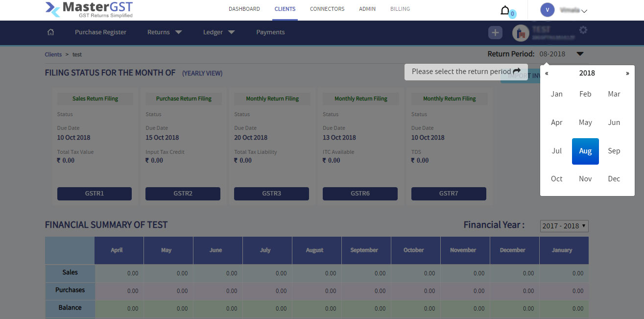Go to previous year in month picker
644x319 pixels.
(x=547, y=73)
